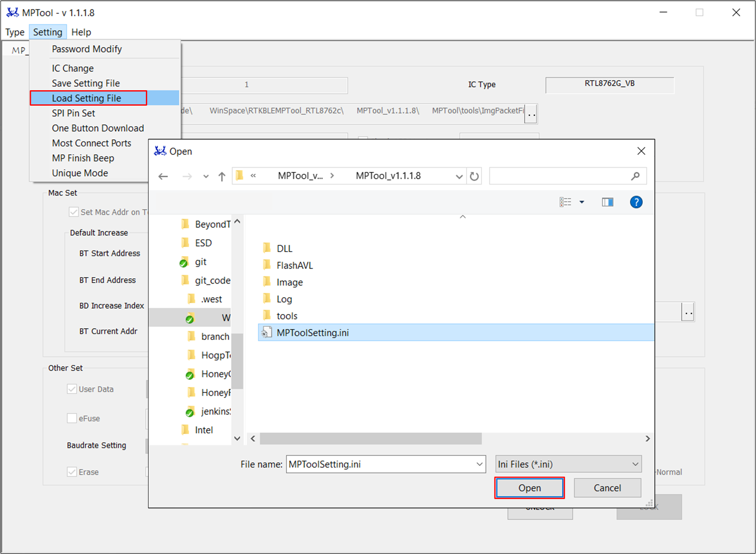Toggle the User Data checkbox
Screen dimensions: 756x554
[x=72, y=389]
